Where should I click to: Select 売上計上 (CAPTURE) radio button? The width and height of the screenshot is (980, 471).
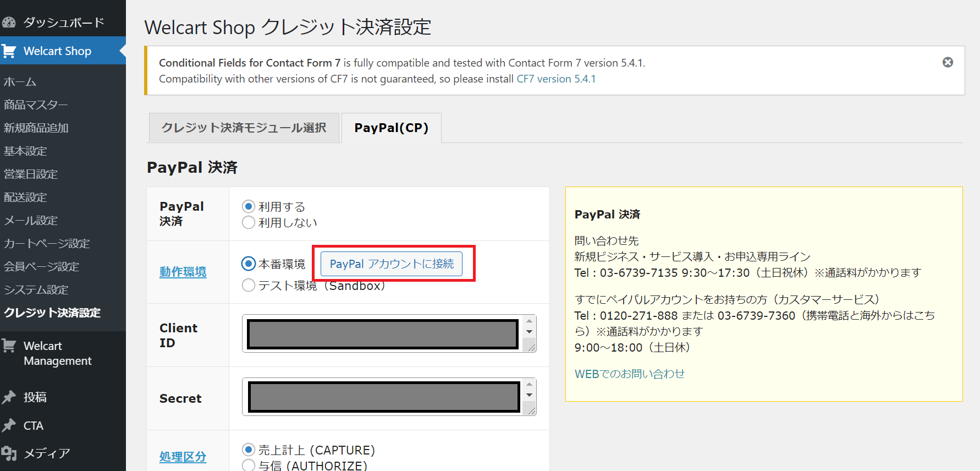tap(249, 450)
